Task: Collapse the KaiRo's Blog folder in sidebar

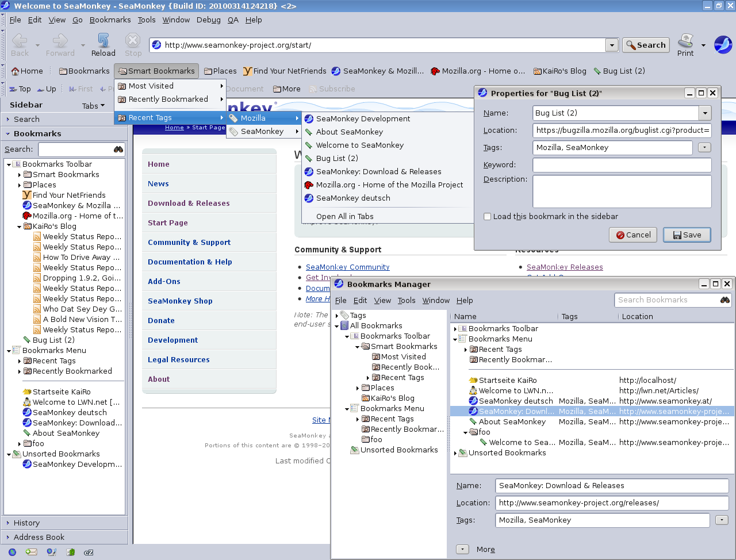Action: [19, 227]
